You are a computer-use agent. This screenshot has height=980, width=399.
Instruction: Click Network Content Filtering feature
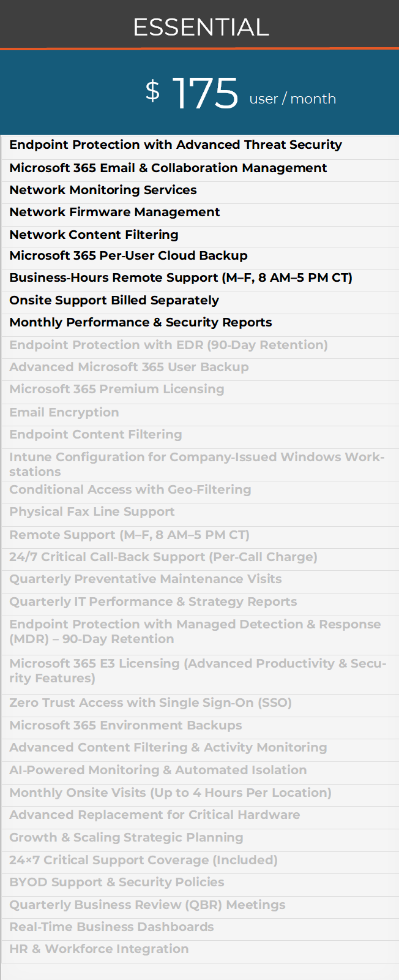[x=94, y=235]
